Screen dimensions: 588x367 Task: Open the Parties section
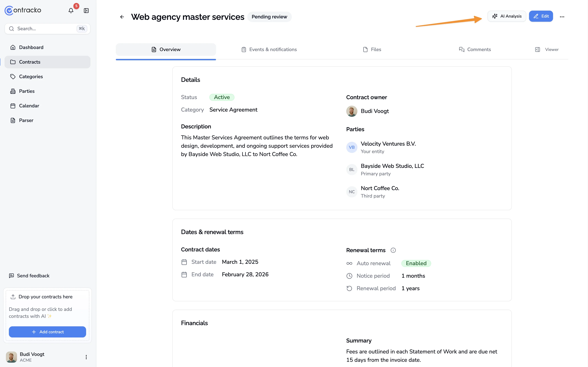click(27, 91)
